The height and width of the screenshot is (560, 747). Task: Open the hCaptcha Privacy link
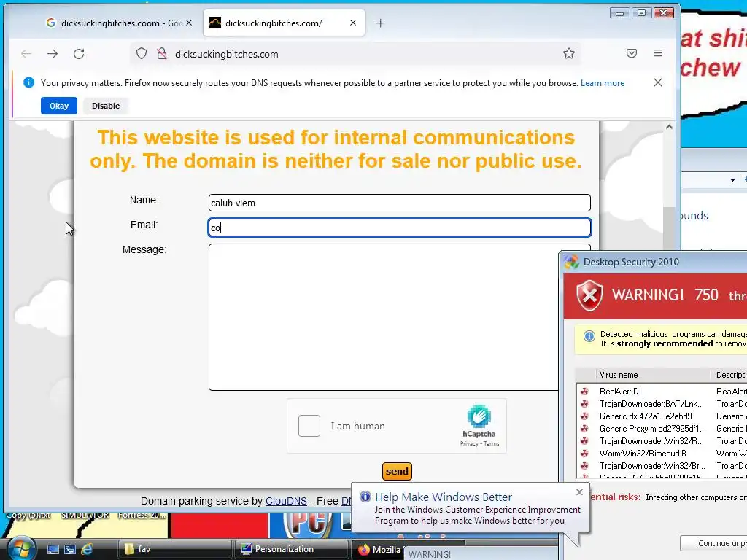click(x=469, y=443)
